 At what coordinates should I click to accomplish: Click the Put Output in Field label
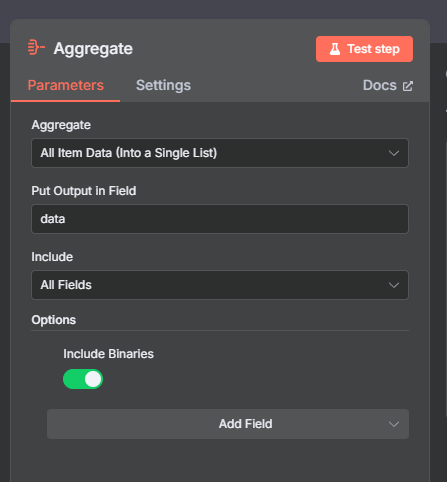[x=84, y=191]
